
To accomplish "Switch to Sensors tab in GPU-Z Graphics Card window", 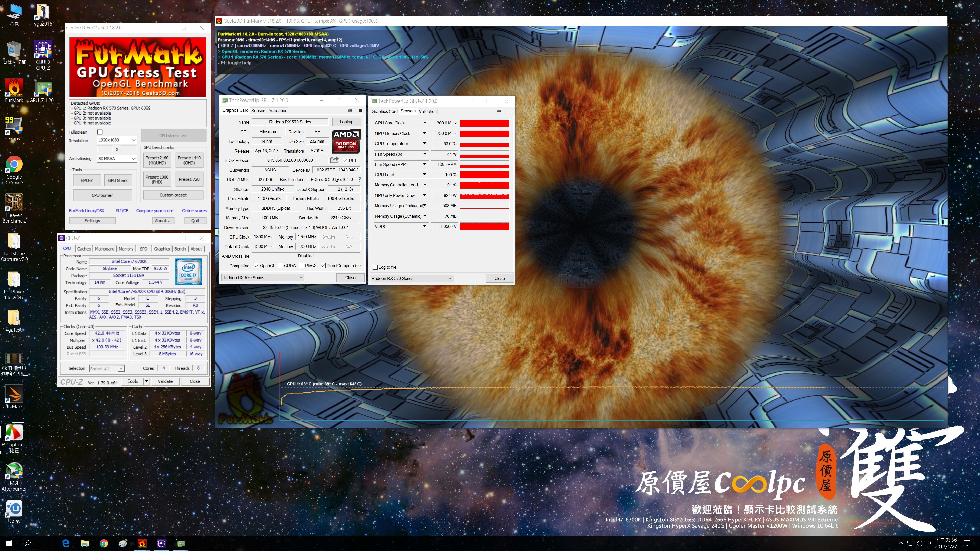I will (259, 111).
